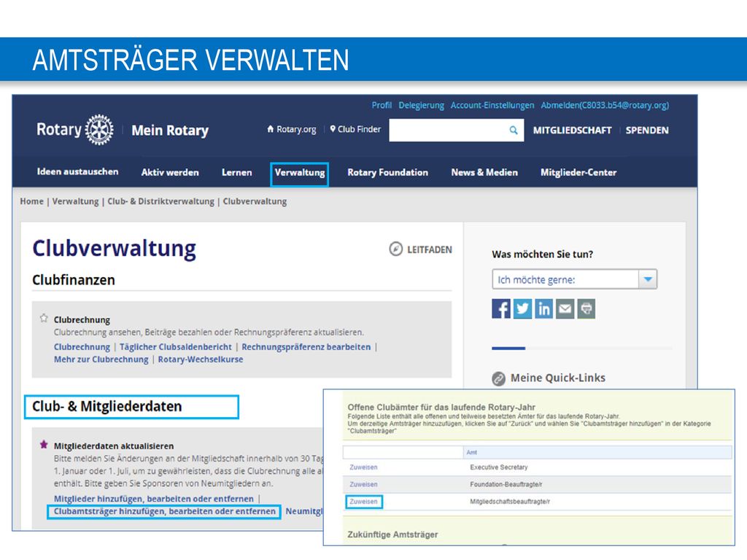Open Rotary-Wechselkurse link
This screenshot has height=560, width=747.
[201, 359]
